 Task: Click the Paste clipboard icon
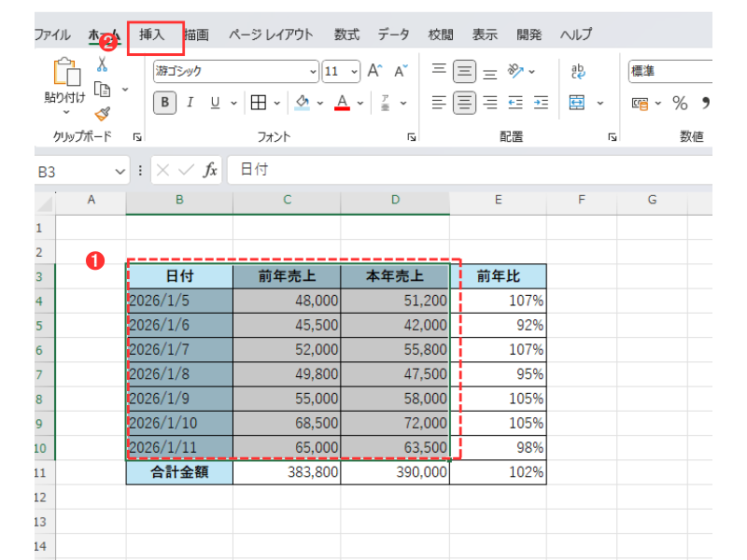click(x=64, y=73)
